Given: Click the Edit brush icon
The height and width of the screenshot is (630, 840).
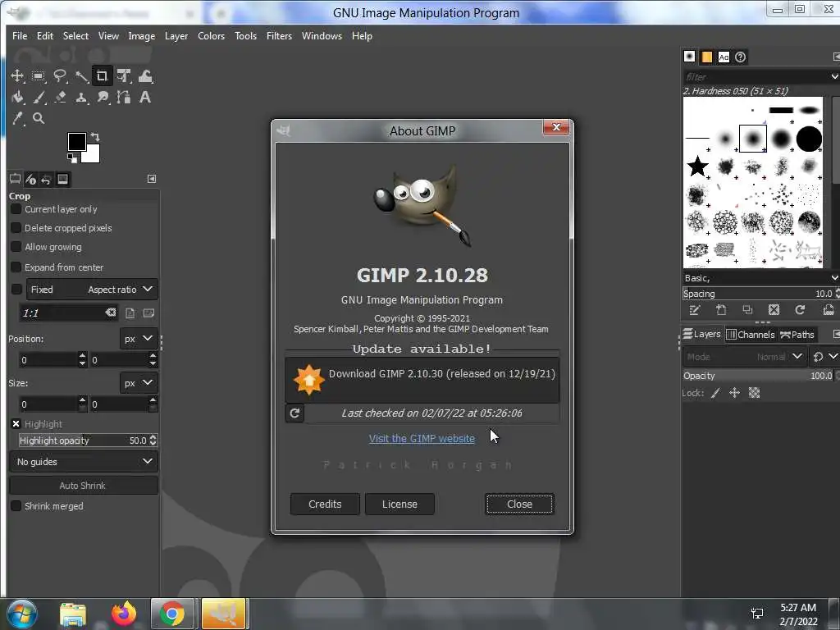Looking at the screenshot, I should [x=695, y=310].
